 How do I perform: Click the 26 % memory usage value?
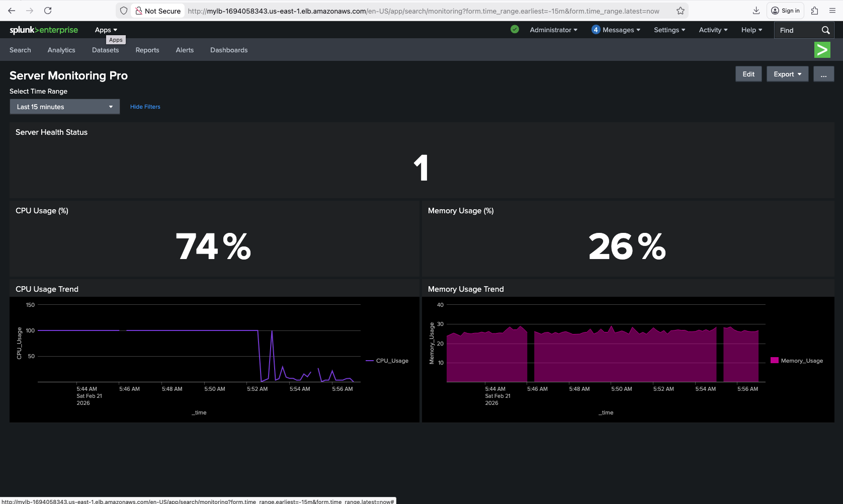click(x=627, y=246)
